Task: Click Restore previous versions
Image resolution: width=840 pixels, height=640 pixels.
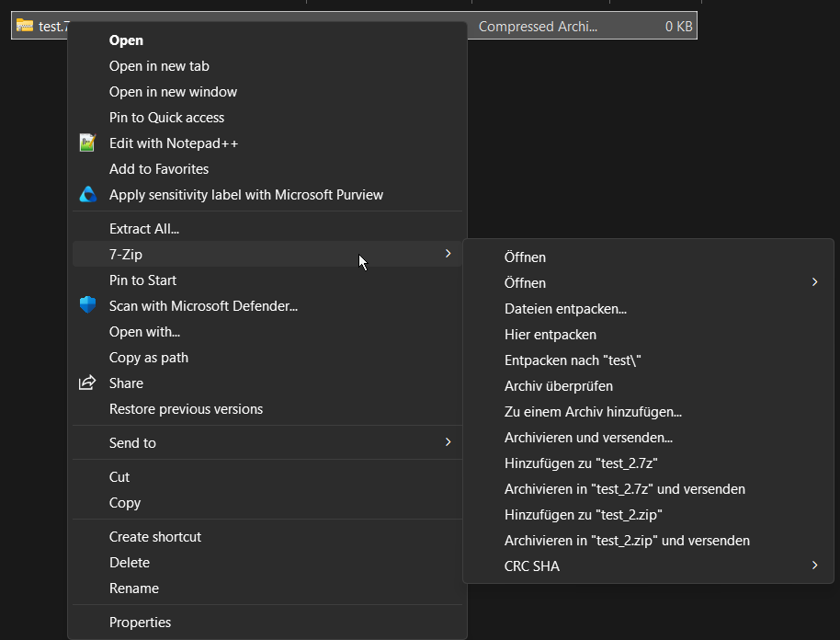Action: pos(186,409)
